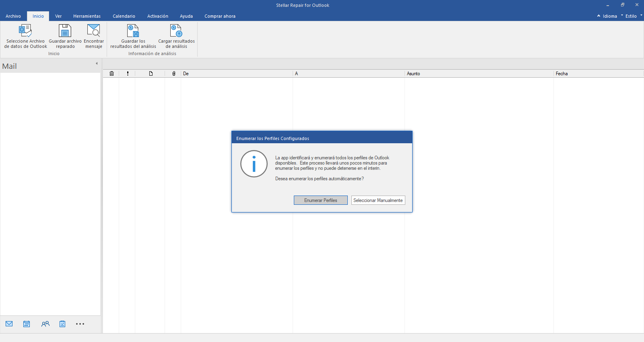
Task: Click dialog title Enumerar los Perfiles Configurados
Action: (x=272, y=138)
